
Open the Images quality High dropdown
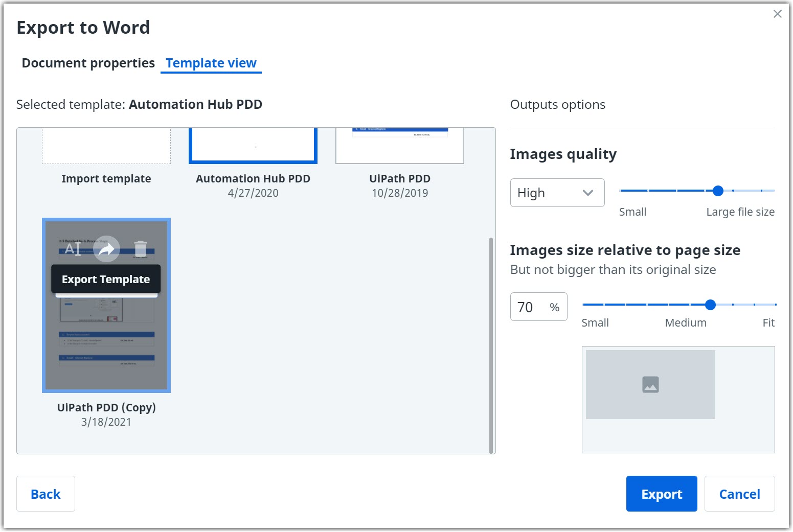click(557, 193)
